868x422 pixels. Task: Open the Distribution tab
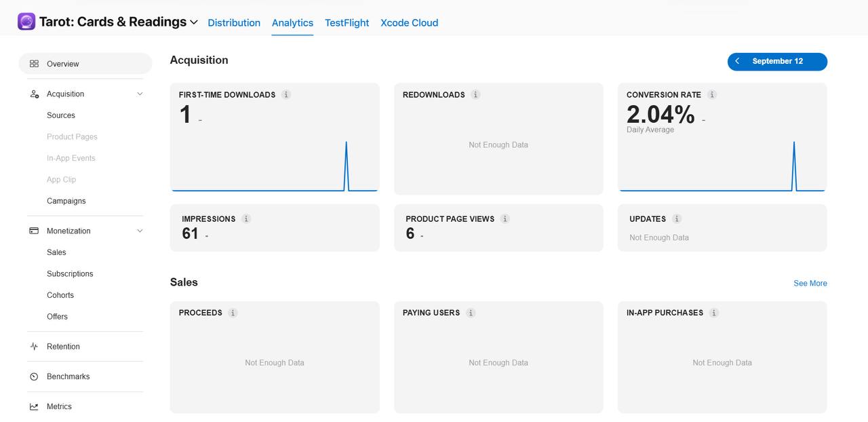(234, 22)
